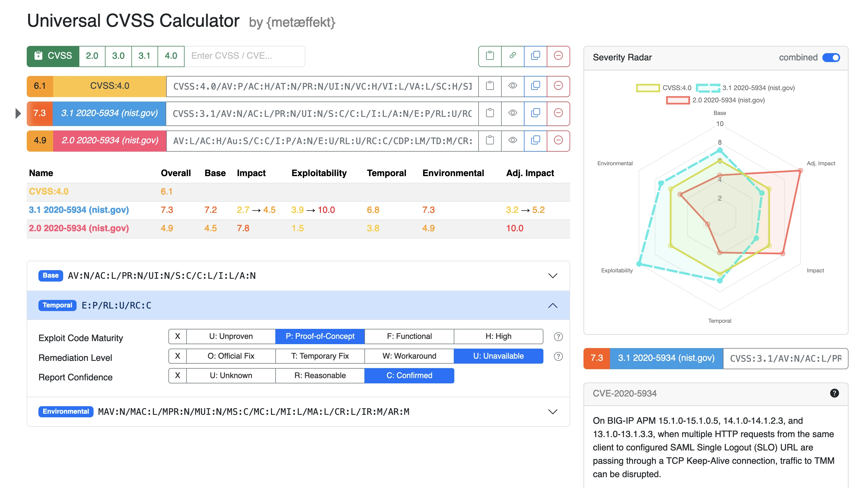Copy the 3.1 2020-5934 vector to clipboard
The image size is (868, 488).
click(x=490, y=114)
